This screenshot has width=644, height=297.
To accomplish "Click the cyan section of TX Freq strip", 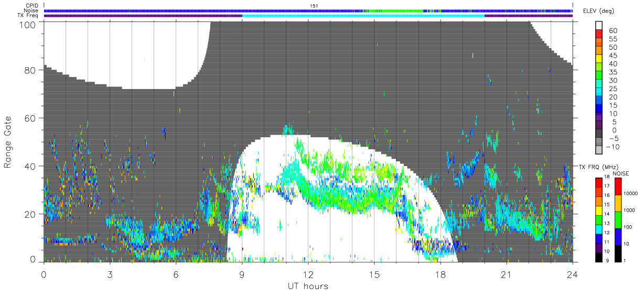I will point(363,15).
